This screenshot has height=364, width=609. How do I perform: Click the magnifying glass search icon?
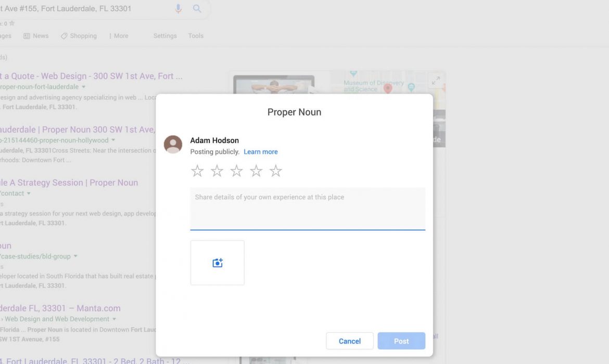197,8
